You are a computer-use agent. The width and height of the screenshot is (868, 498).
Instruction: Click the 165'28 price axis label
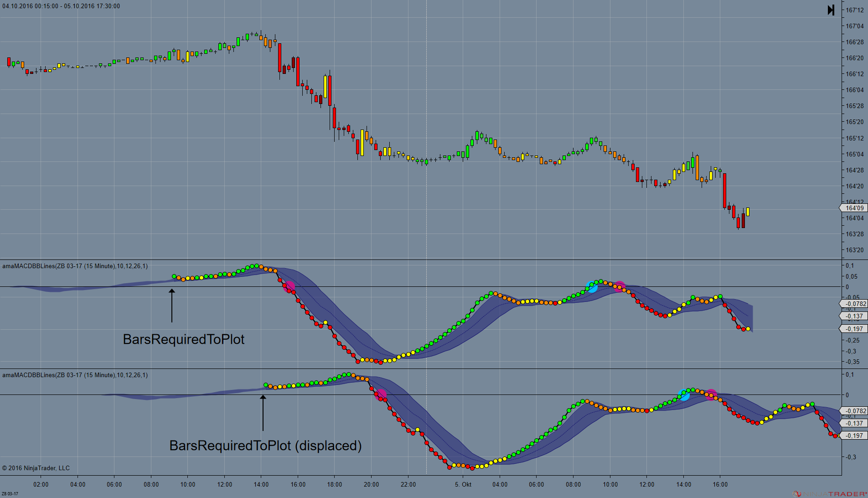pyautogui.click(x=855, y=106)
